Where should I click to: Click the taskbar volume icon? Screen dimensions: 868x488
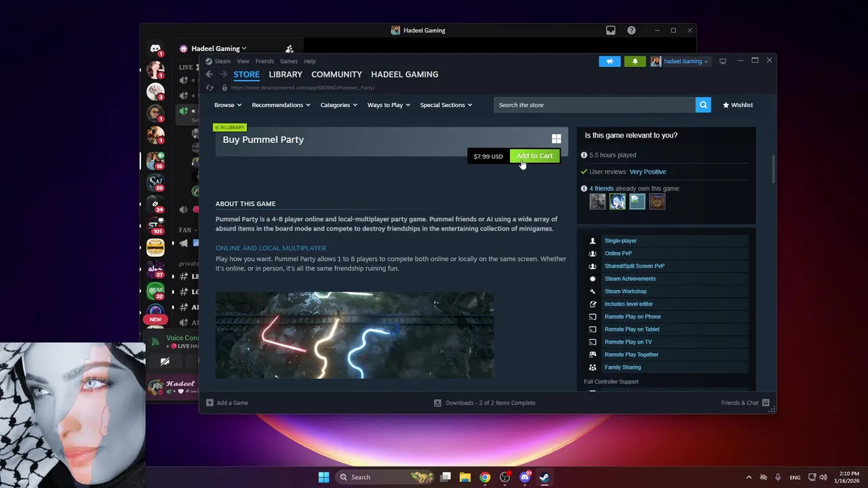(x=823, y=477)
